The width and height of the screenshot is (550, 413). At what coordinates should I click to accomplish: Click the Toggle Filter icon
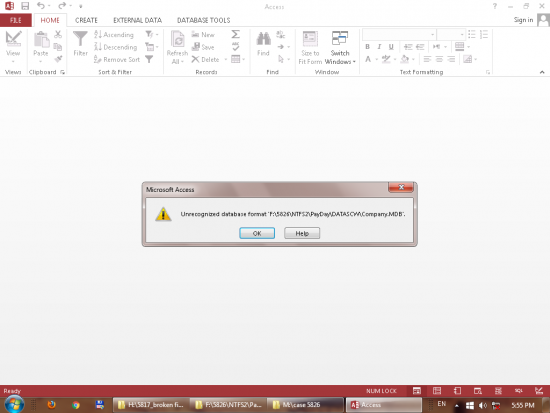(x=149, y=59)
